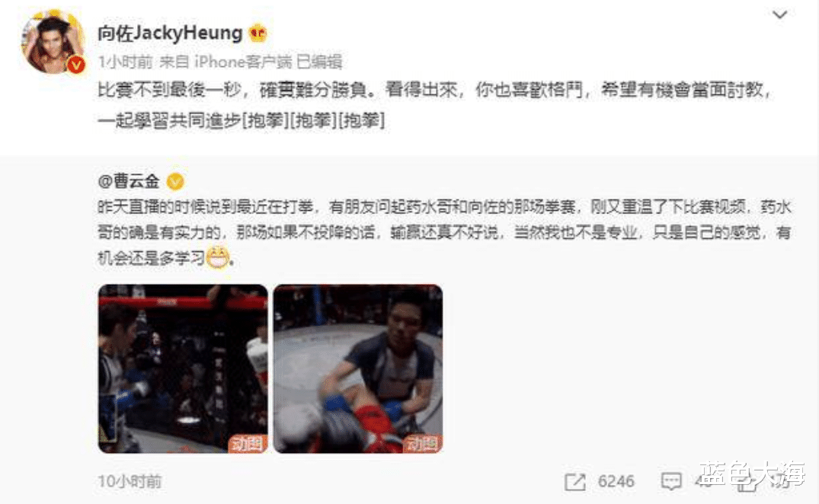This screenshot has height=504, width=819.
Task: Click the 10小时前 timestamp of quoted post
Action: [x=130, y=481]
